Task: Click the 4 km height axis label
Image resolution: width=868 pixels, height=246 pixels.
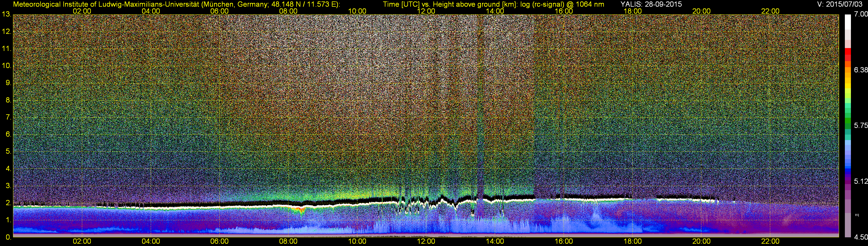Action: pos(8,169)
